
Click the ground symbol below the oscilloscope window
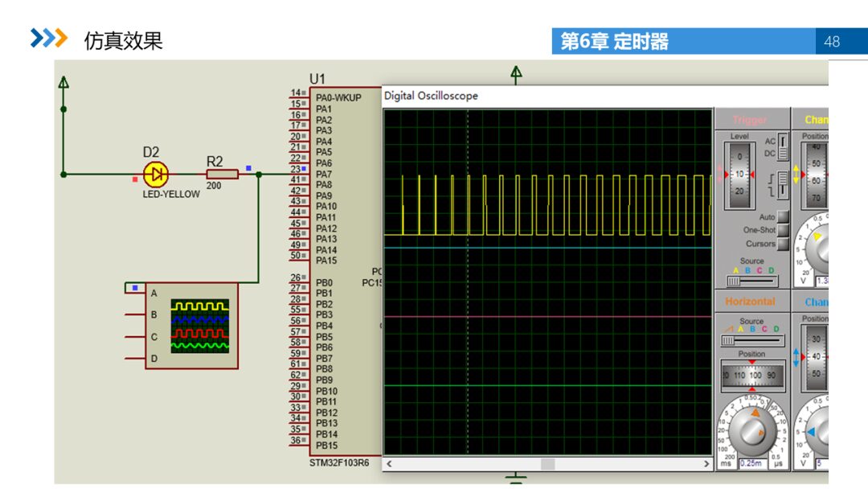click(x=516, y=479)
